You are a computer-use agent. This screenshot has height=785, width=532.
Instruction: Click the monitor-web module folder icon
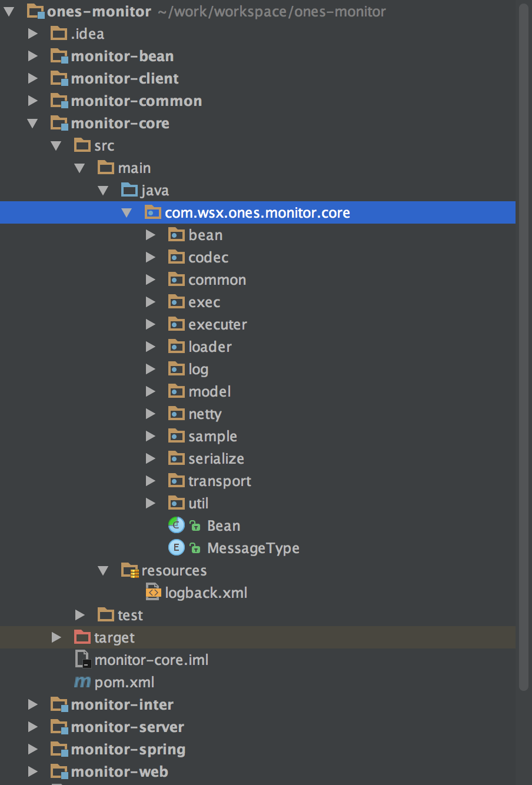(x=59, y=771)
